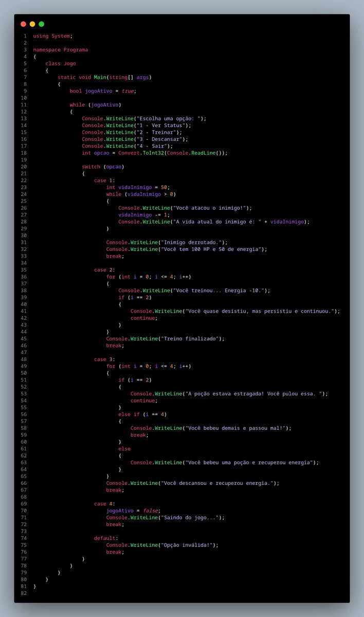Viewport: 364px width, 617px height.
Task: Place cursor on 'while (jogoAtivo)' line
Action: click(x=96, y=104)
